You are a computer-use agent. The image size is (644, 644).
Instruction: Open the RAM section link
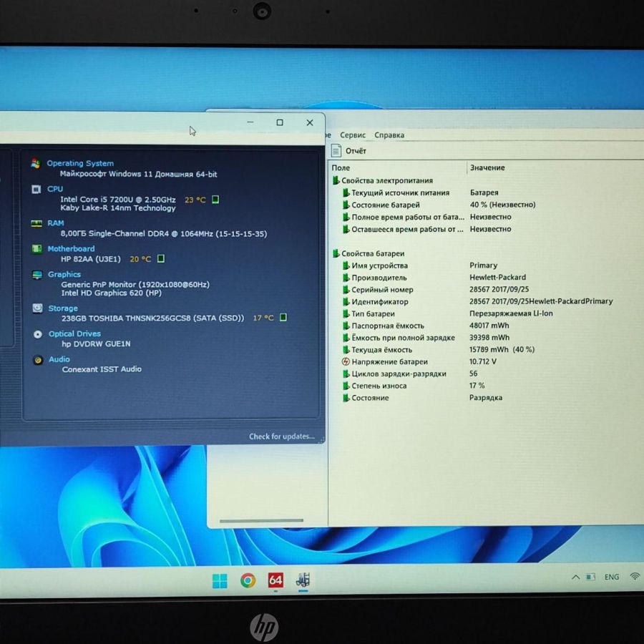click(x=55, y=223)
